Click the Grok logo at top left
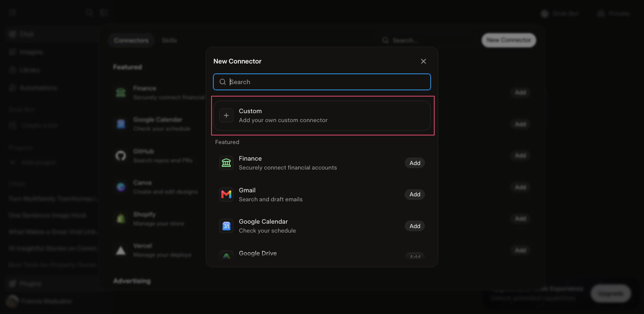Viewport: 644px width, 314px height. coord(12,13)
